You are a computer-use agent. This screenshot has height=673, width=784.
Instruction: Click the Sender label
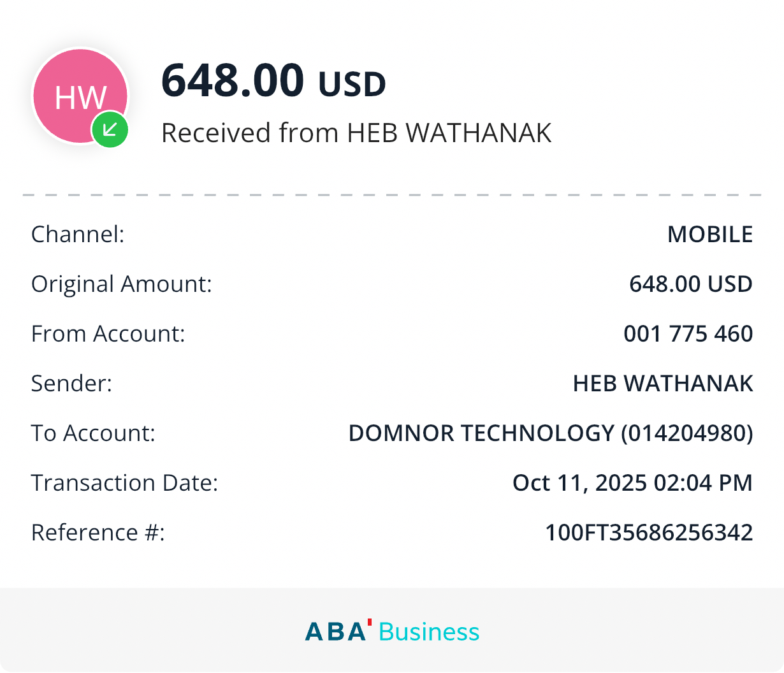click(x=71, y=384)
